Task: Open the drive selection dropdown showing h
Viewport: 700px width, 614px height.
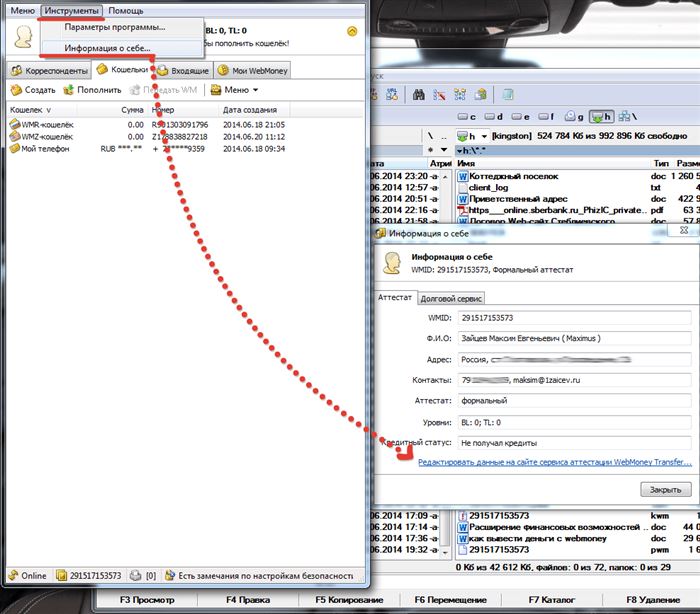Action: coord(472,136)
